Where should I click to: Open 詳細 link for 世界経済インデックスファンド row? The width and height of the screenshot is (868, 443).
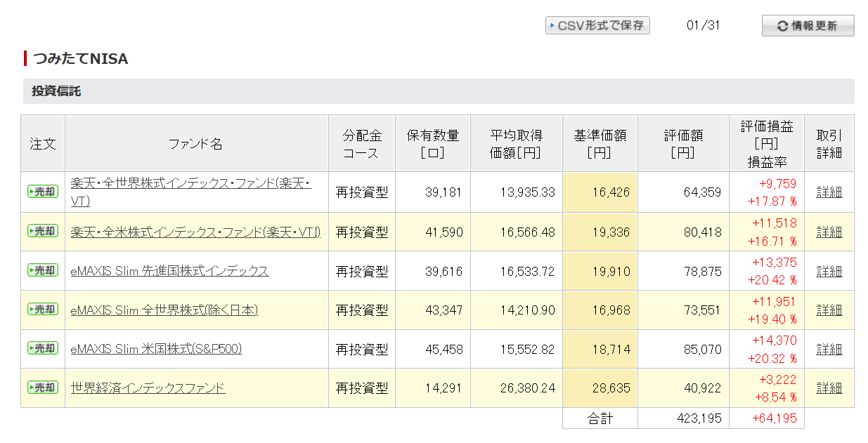(829, 388)
